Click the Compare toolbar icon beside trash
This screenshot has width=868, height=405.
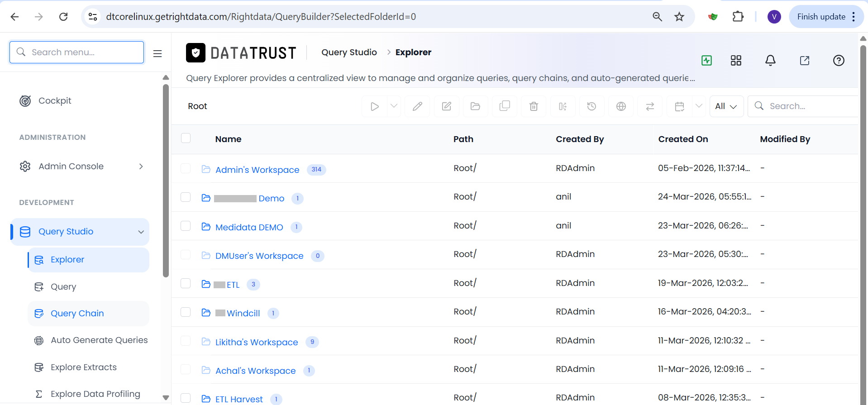pyautogui.click(x=563, y=106)
